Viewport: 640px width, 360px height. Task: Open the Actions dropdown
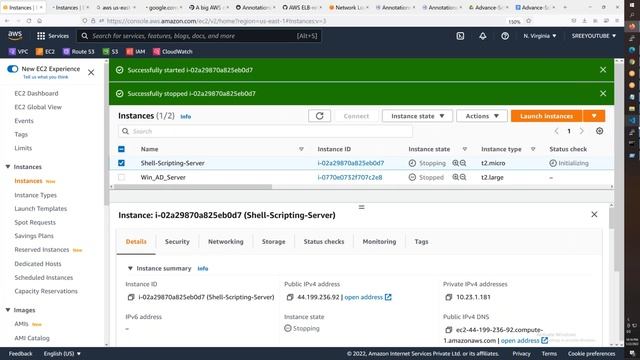[482, 116]
